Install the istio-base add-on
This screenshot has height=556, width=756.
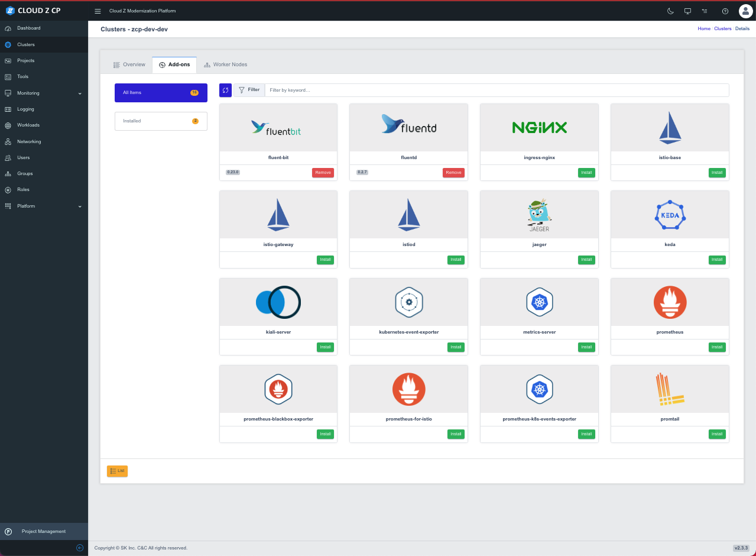point(717,173)
